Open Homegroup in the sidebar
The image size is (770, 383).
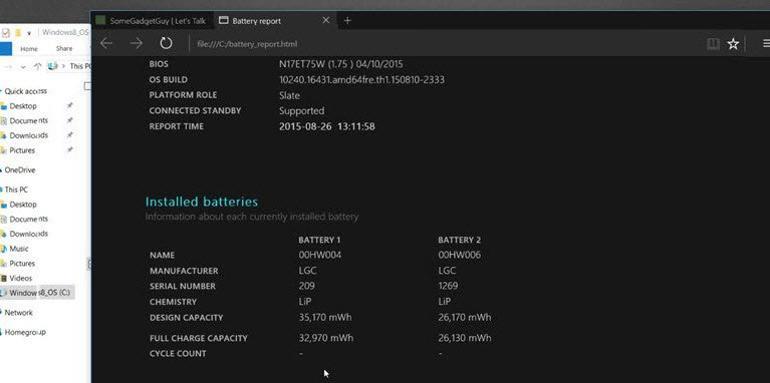click(25, 332)
